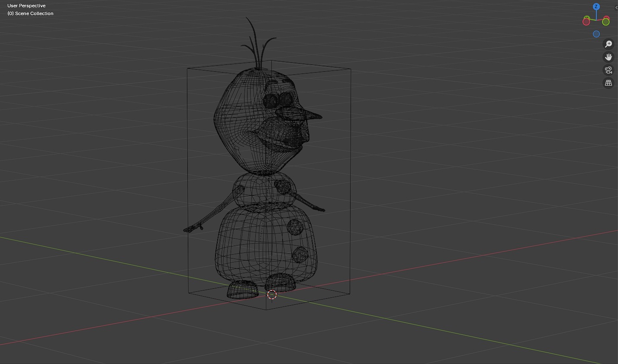Image resolution: width=618 pixels, height=364 pixels.
Task: Click the blue Z axis gizmo handle
Action: point(596,6)
